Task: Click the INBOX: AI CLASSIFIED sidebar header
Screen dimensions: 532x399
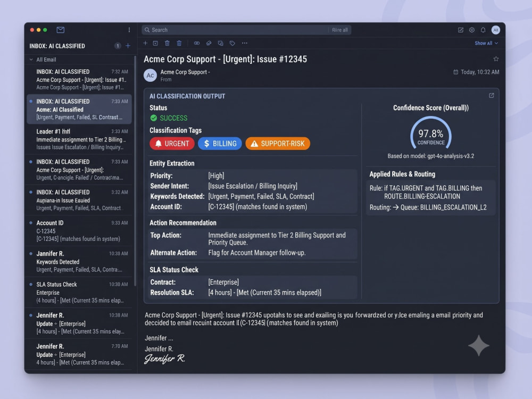Action: coord(57,46)
